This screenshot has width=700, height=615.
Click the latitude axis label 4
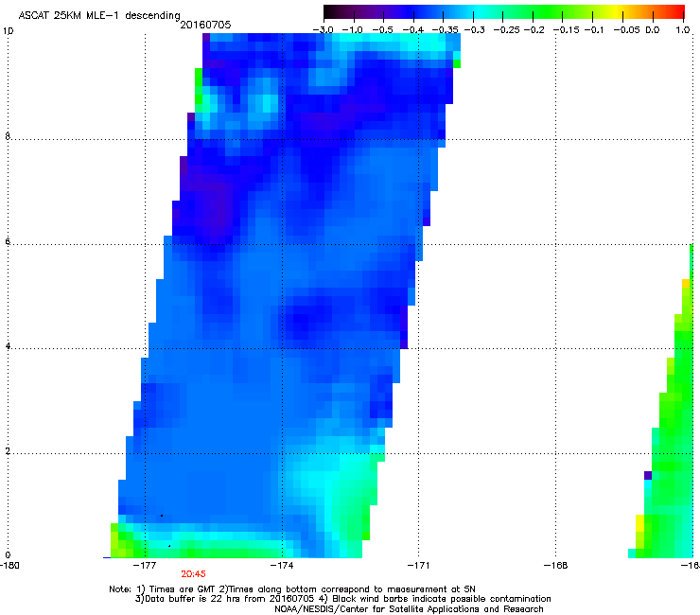[8, 345]
